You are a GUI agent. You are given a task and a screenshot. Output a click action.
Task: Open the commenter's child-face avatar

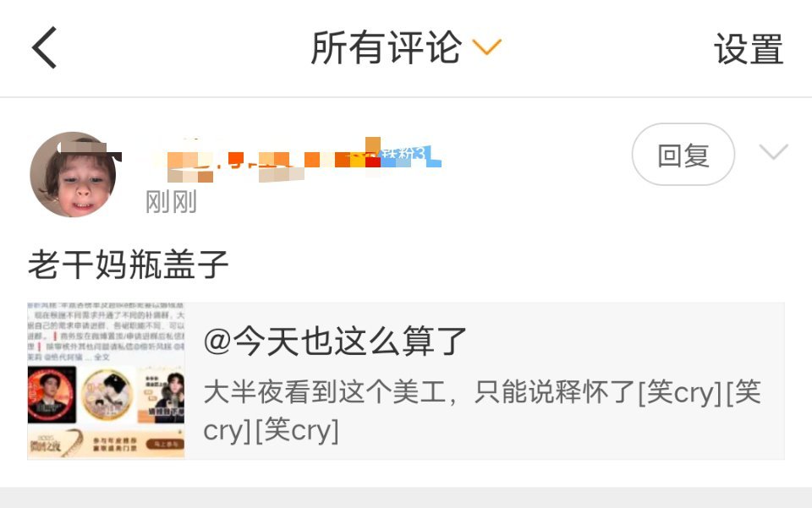point(74,175)
